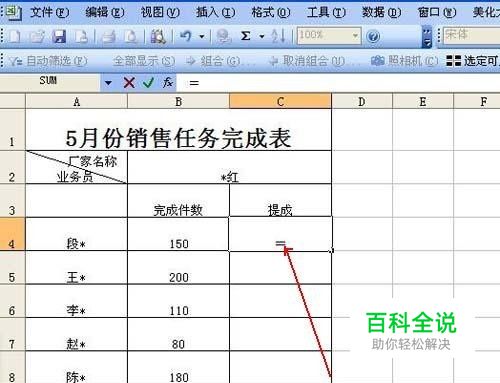Open the 工具(T) menu
The width and height of the screenshot is (500, 383).
click(326, 13)
